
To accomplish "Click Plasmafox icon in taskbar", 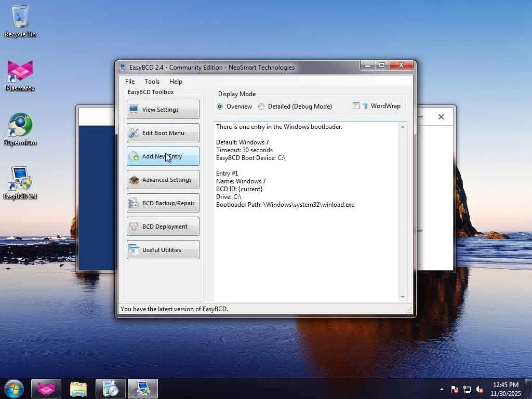I will click(46, 389).
